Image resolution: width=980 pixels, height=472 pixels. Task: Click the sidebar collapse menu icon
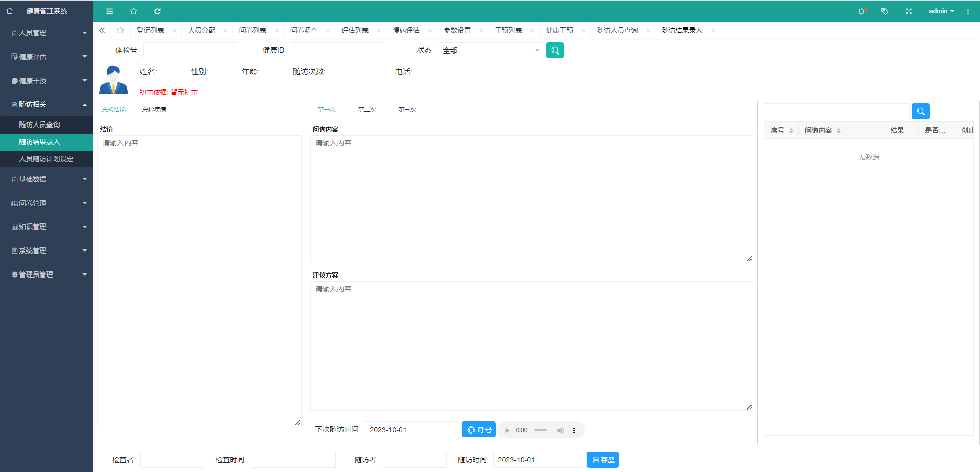pos(109,11)
